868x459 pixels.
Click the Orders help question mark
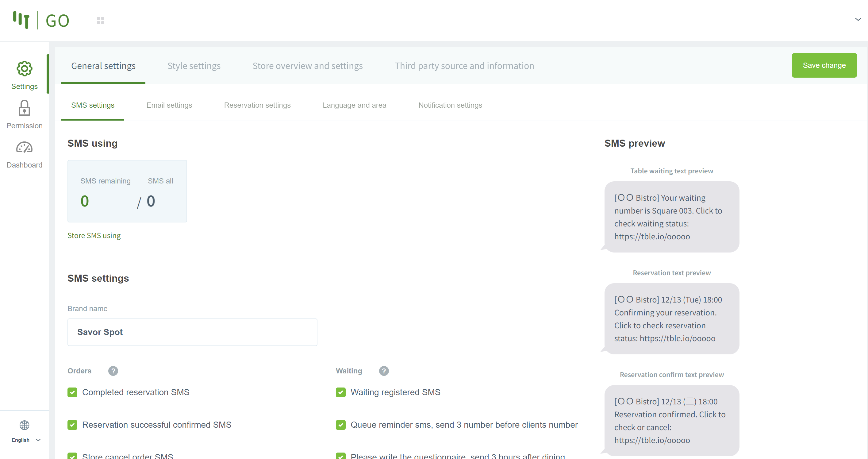[113, 371]
